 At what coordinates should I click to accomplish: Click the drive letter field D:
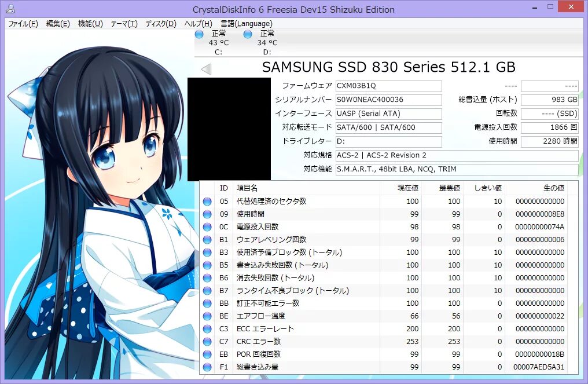388,141
